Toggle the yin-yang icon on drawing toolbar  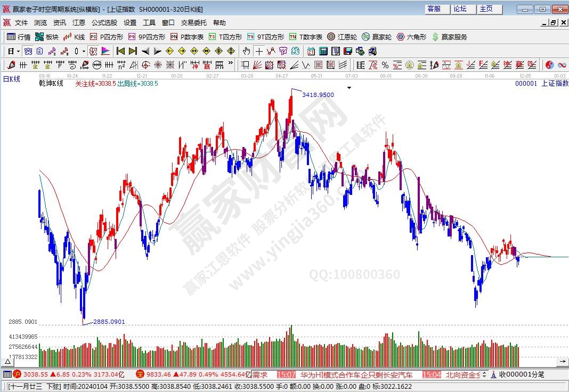pyautogui.click(x=550, y=65)
